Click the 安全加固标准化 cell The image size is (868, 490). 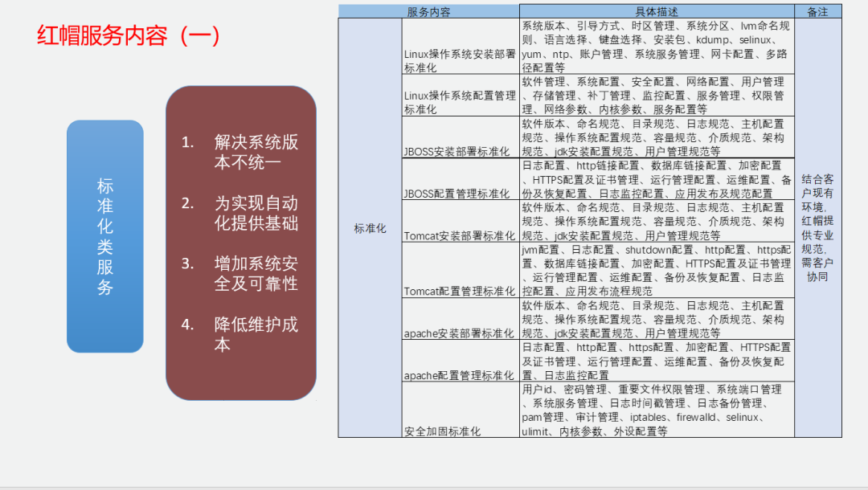pyautogui.click(x=461, y=409)
